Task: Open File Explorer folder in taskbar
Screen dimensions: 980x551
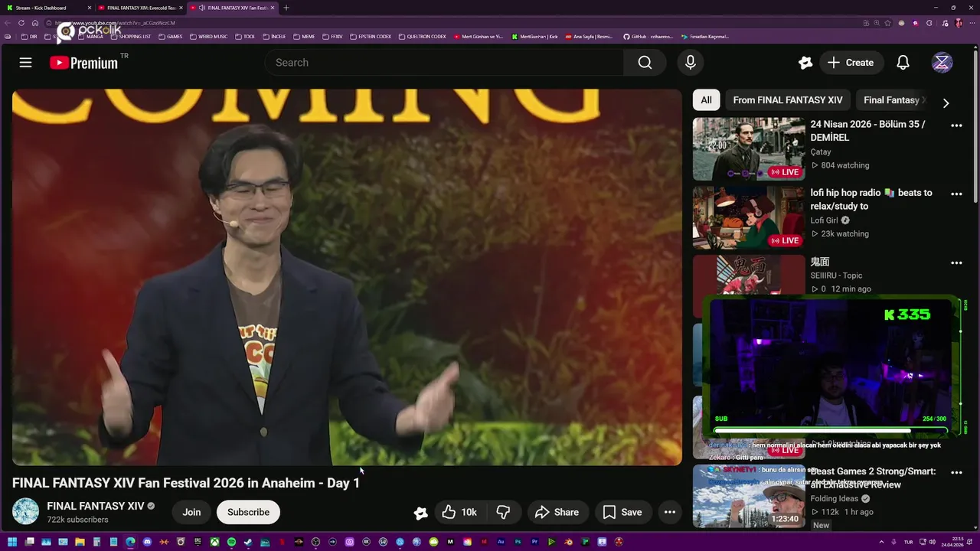Action: point(80,542)
